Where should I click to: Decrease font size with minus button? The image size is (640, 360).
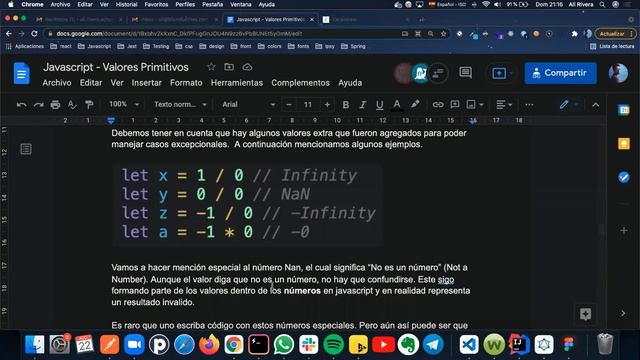point(289,105)
